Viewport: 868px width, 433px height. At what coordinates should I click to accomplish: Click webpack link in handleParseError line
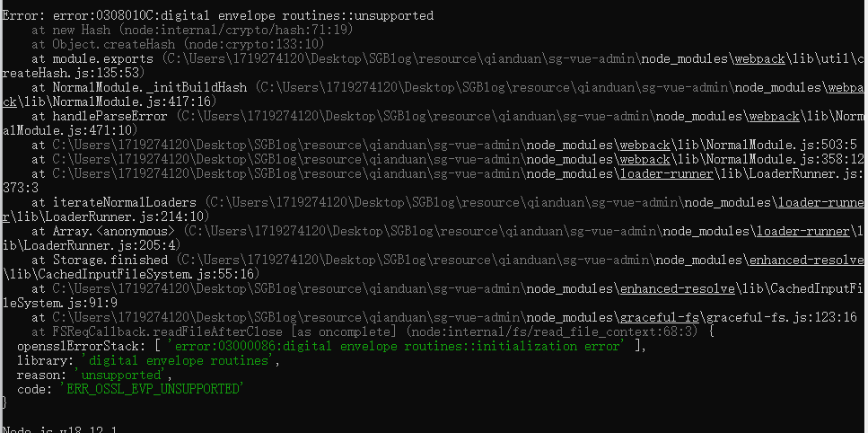[x=774, y=116]
